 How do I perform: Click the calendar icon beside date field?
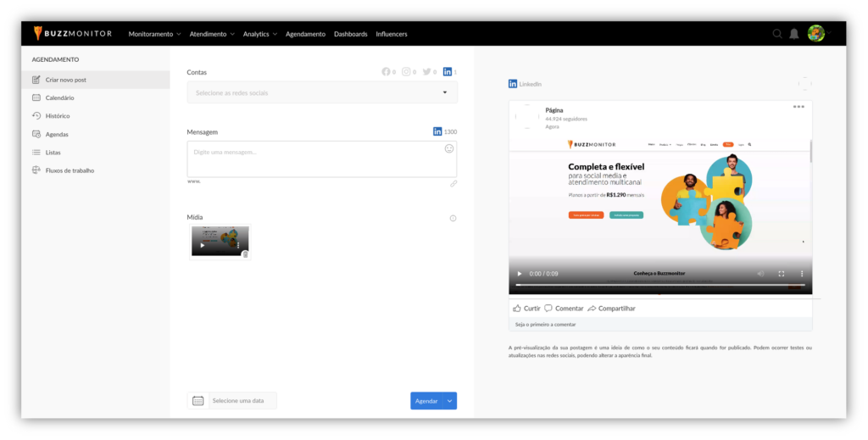198,401
